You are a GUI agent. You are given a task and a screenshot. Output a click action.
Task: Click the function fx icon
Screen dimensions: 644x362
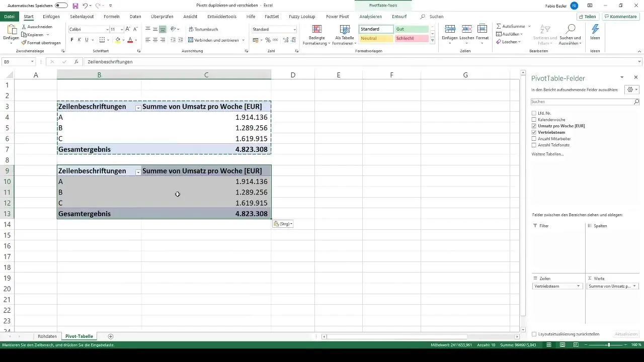coord(76,62)
